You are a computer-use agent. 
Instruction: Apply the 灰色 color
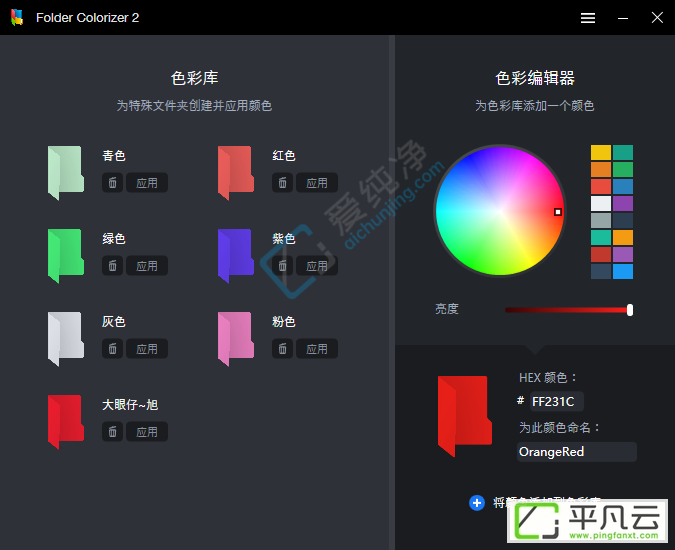[x=147, y=349]
